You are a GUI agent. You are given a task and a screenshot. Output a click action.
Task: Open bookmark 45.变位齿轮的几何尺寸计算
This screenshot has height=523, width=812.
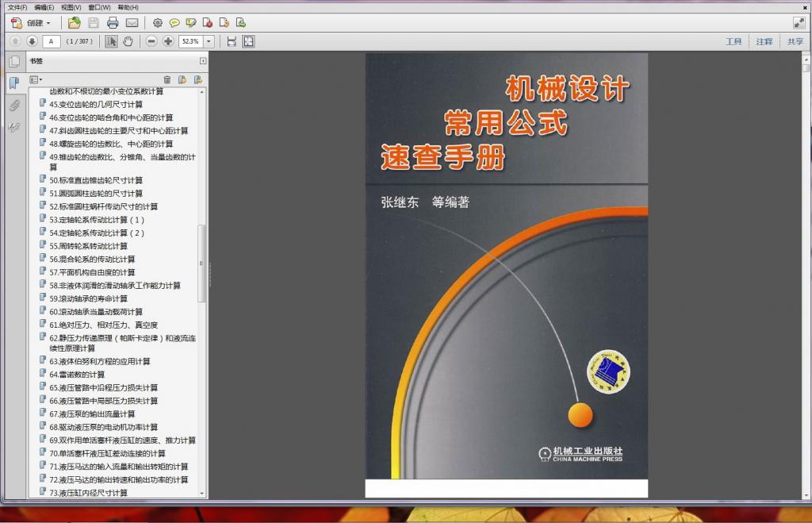tap(96, 104)
